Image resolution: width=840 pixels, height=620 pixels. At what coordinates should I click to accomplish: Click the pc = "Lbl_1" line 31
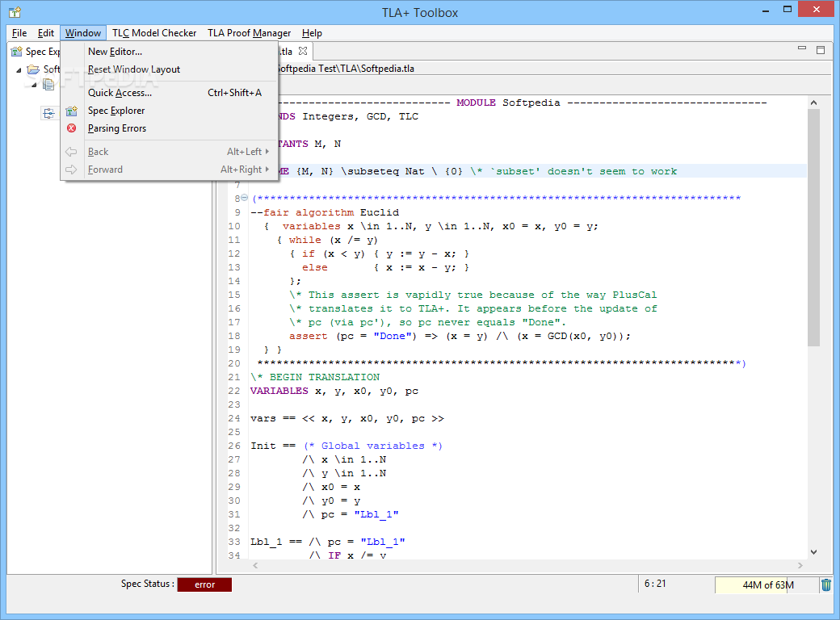click(x=351, y=514)
